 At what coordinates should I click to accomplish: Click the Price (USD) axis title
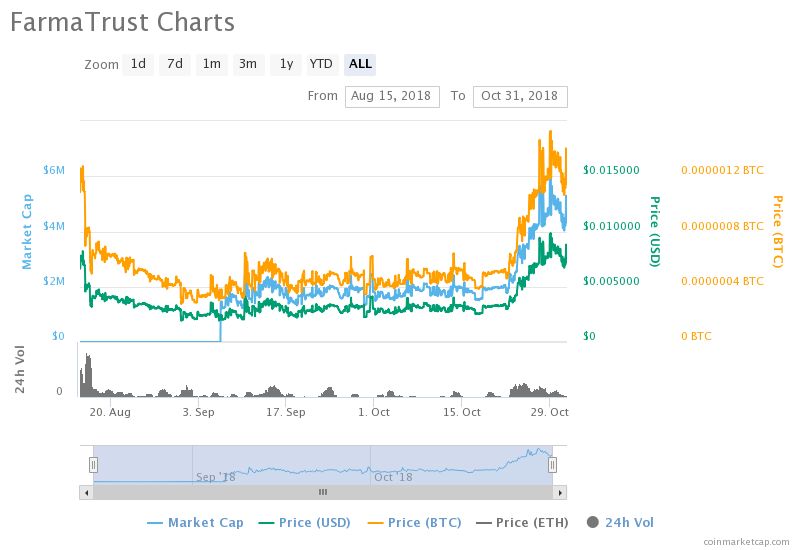coord(655,232)
